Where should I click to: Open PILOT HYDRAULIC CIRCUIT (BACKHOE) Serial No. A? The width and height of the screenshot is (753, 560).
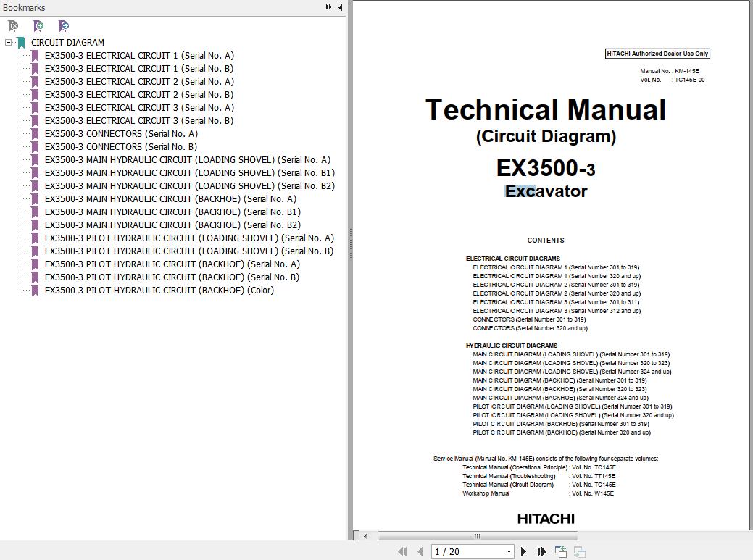(x=172, y=264)
